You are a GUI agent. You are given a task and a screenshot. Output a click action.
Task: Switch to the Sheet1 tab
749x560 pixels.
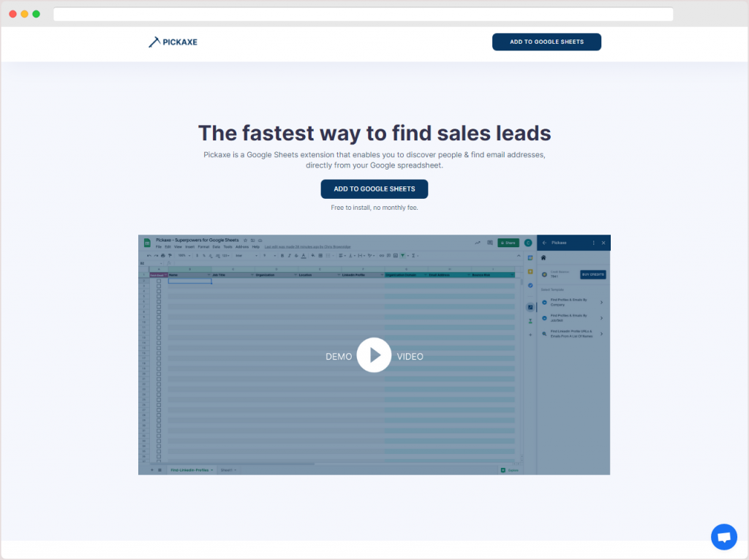coord(227,469)
